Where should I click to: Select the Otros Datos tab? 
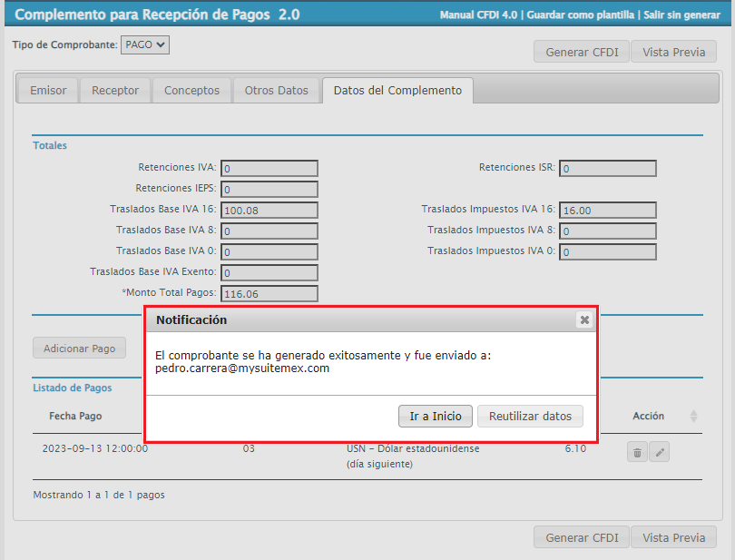click(x=277, y=91)
